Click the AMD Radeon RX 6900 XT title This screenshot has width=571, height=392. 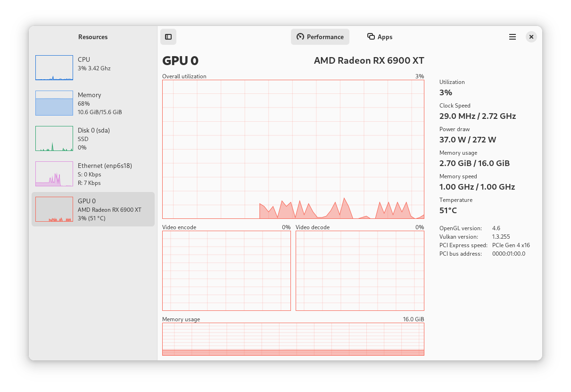(369, 60)
